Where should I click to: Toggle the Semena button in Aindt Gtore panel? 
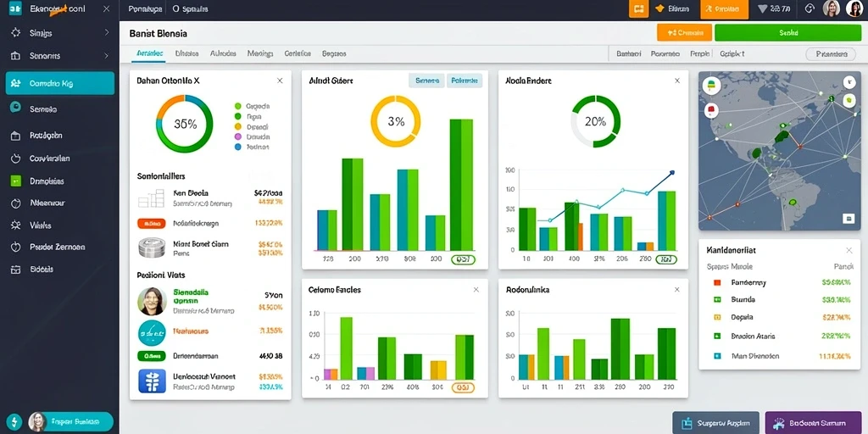pyautogui.click(x=426, y=81)
